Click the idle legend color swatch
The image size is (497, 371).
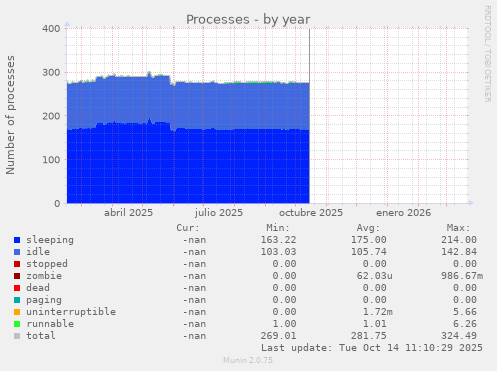(x=17, y=252)
